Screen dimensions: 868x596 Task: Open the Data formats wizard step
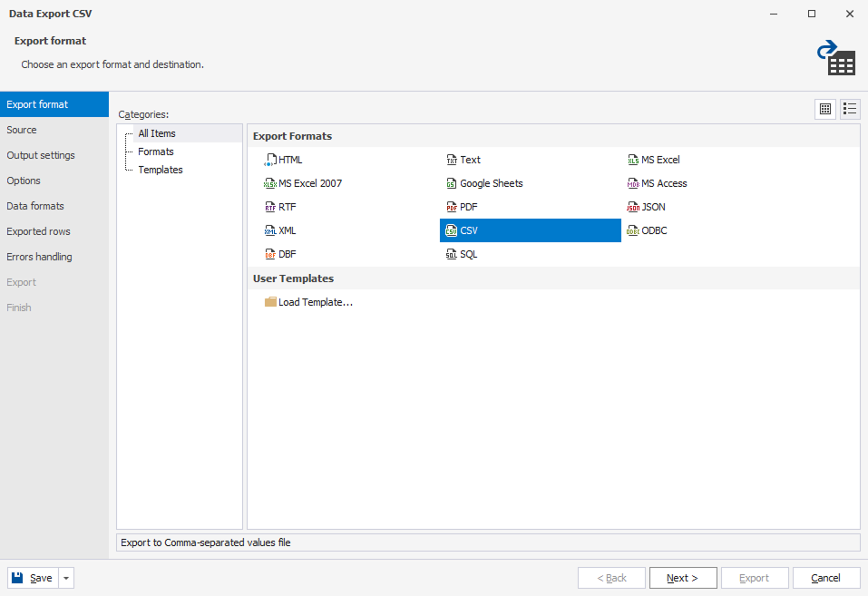(x=34, y=206)
